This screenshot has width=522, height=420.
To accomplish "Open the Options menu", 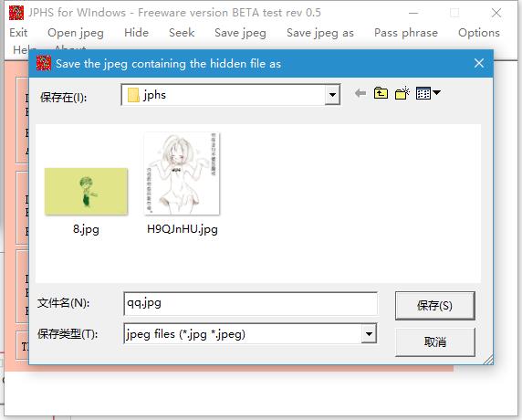I will click(479, 33).
